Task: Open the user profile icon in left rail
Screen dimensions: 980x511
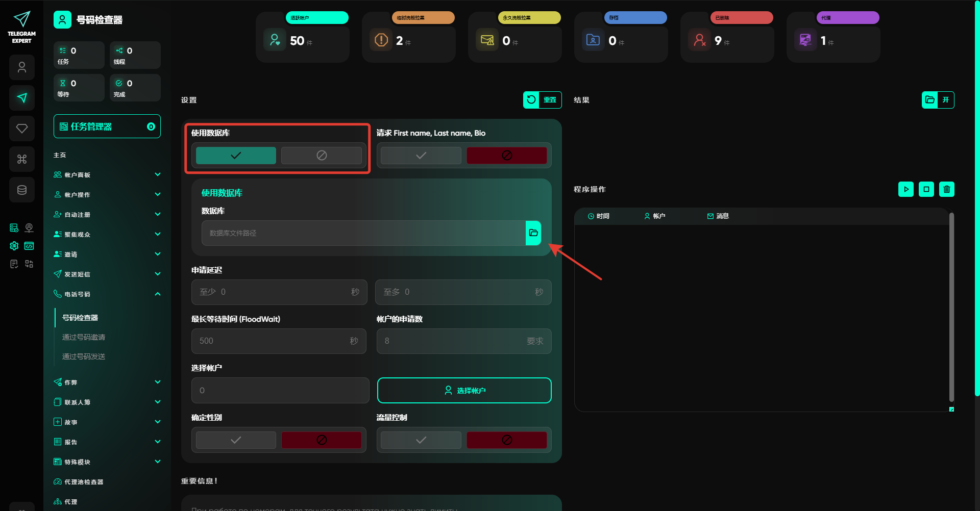Action: pos(22,67)
